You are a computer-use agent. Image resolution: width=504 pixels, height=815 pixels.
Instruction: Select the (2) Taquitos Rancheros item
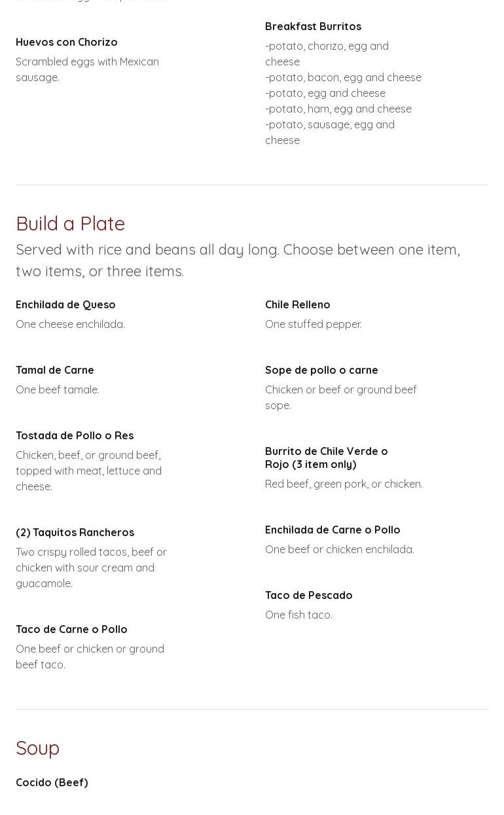[75, 532]
